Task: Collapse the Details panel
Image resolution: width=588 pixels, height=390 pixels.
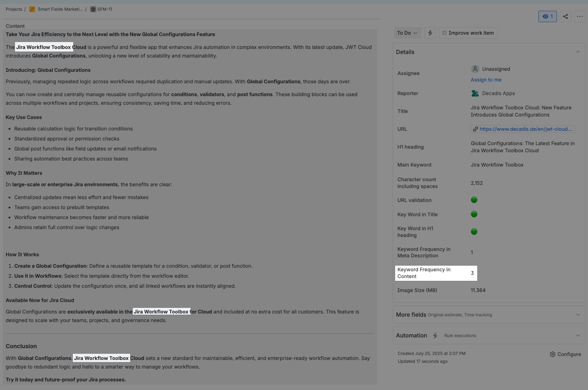Action: click(x=578, y=52)
